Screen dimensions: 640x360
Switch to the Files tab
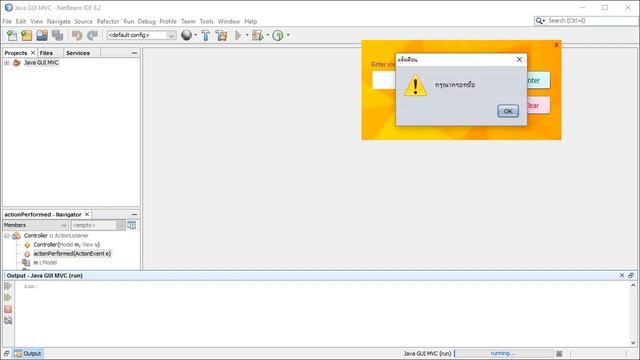[x=46, y=53]
